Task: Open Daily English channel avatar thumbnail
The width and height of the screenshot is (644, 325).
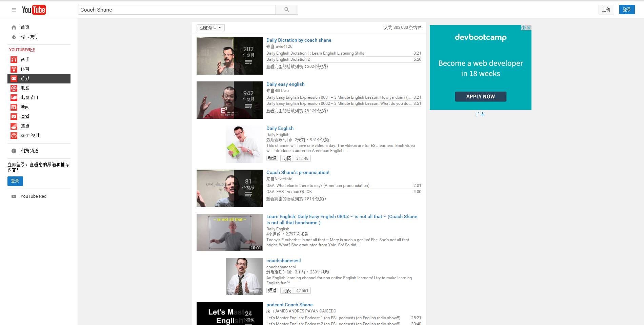Action: (244, 144)
